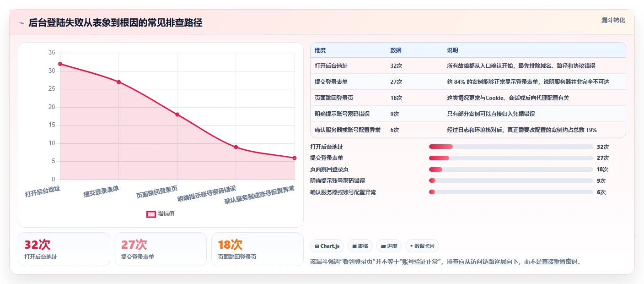This screenshot has width=644, height=284.
Task: Click y-axis tick label 35
Action: tap(51, 53)
